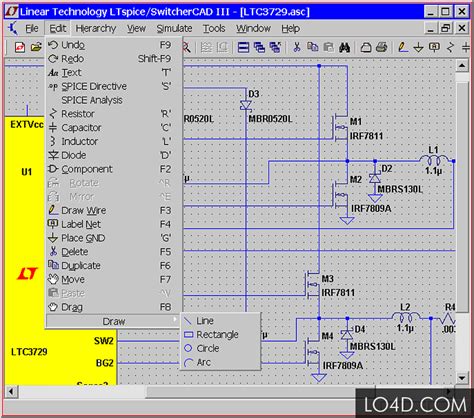Click the M3 MOSFET symbol in schematic
The height and width of the screenshot is (418, 474).
click(x=313, y=285)
